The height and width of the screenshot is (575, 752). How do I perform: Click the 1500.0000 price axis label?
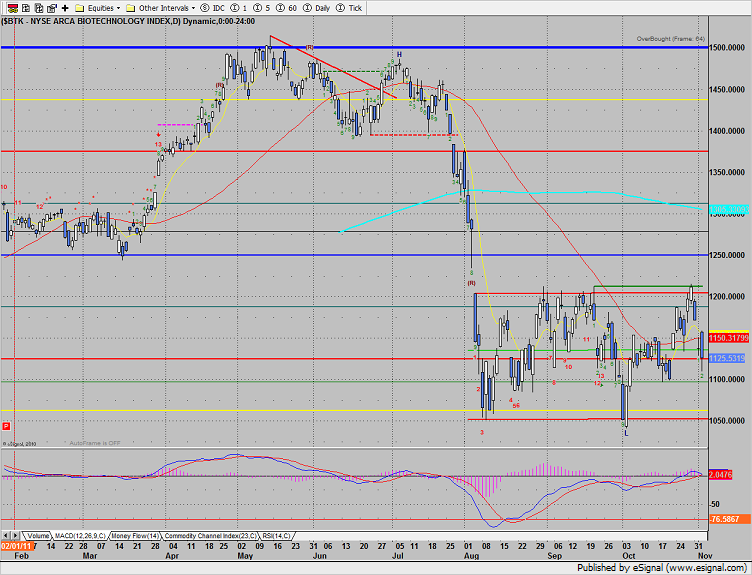pyautogui.click(x=728, y=47)
